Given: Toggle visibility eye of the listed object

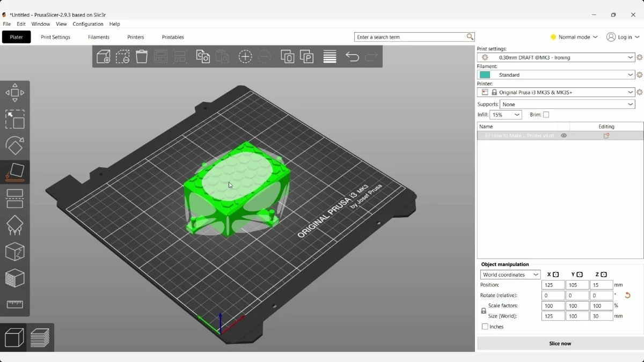Looking at the screenshot, I should coord(563,136).
